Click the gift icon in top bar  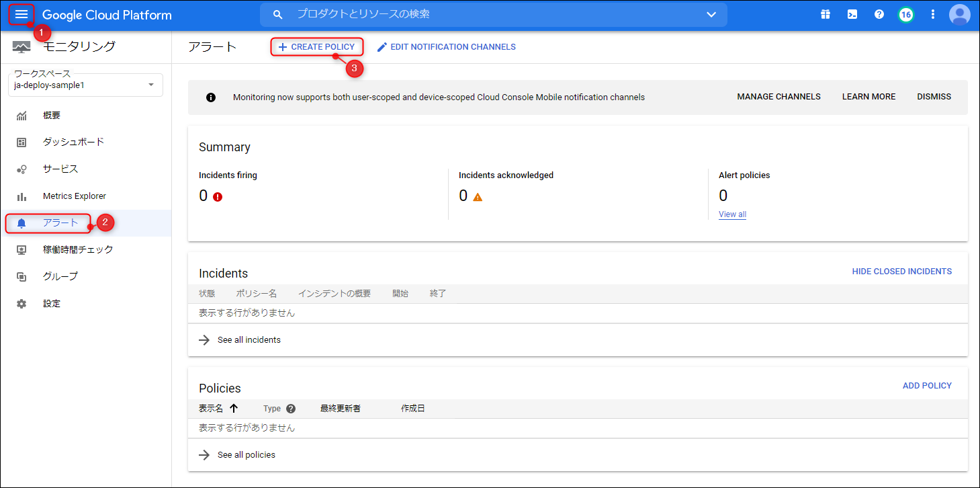click(x=826, y=14)
